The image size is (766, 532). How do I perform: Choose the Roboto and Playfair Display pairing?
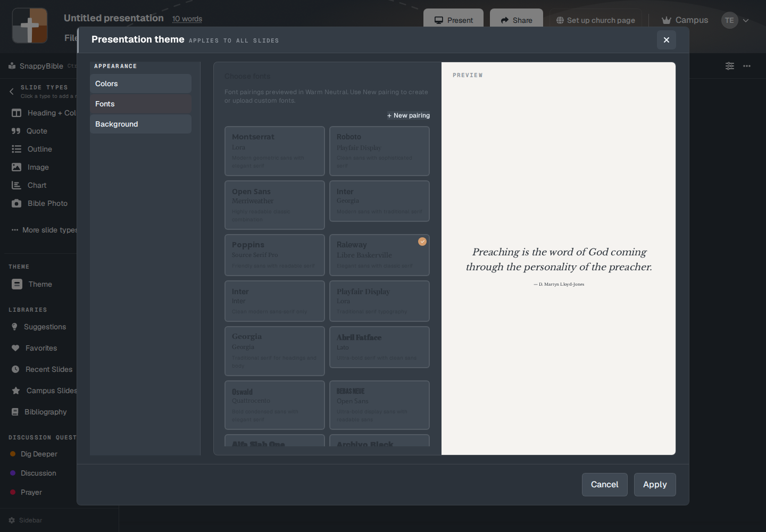click(x=379, y=151)
